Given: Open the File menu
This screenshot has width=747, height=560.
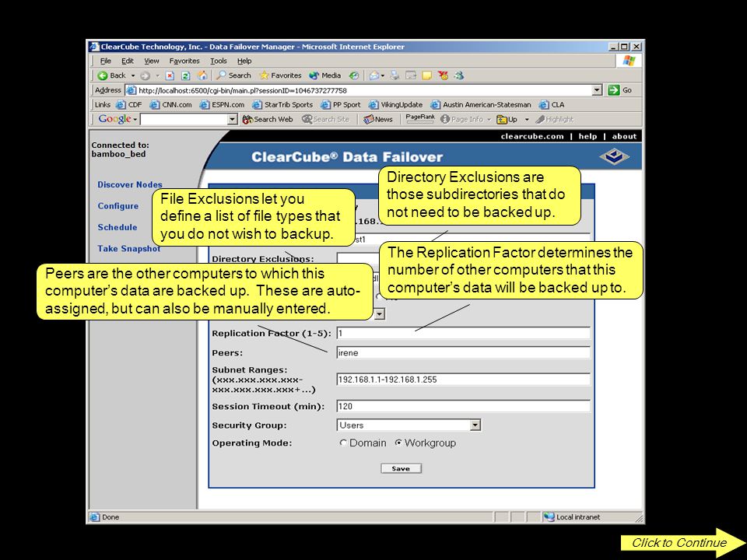Looking at the screenshot, I should (x=105, y=61).
